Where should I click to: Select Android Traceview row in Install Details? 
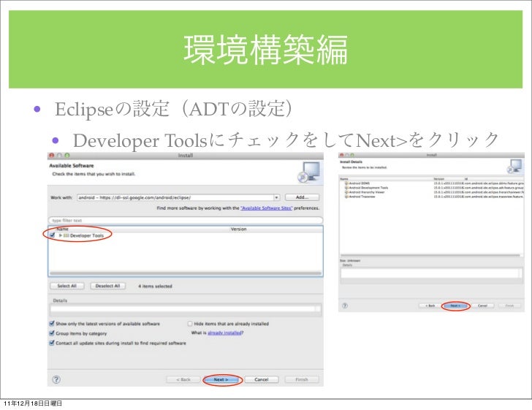coord(432,197)
